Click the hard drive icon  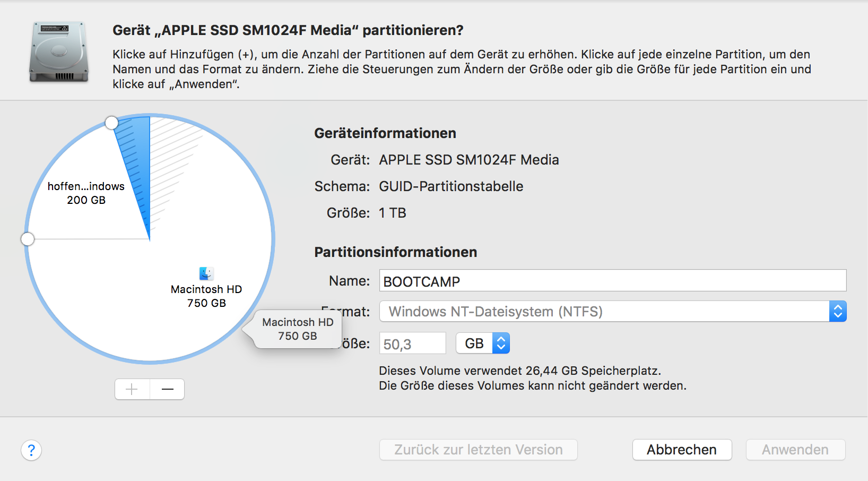click(x=58, y=52)
